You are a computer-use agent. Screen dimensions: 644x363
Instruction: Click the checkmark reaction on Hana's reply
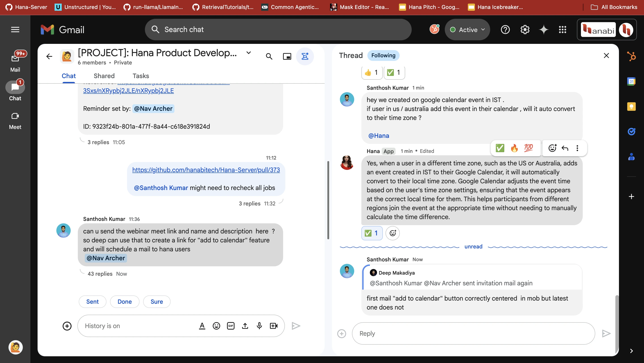tap(371, 233)
